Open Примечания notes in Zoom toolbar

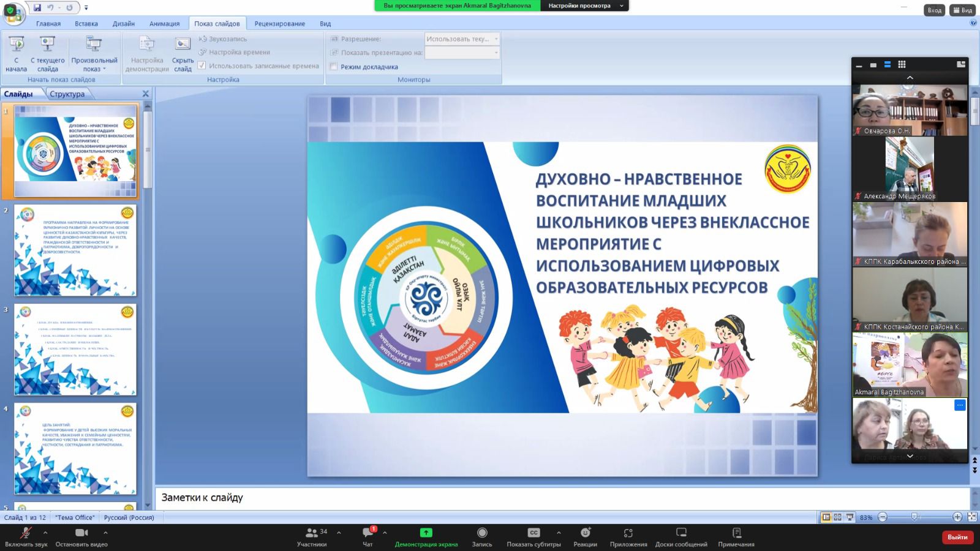click(x=736, y=537)
